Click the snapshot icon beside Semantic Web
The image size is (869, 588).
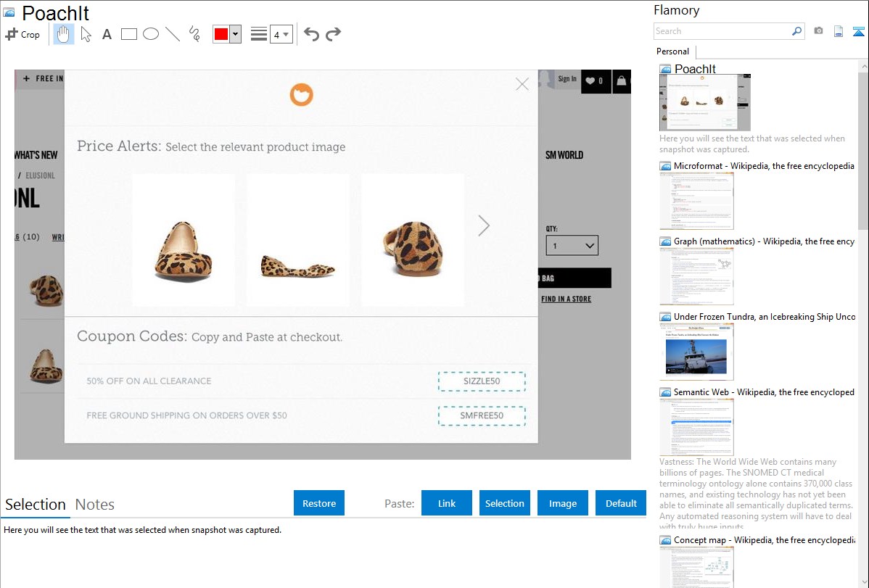(665, 392)
